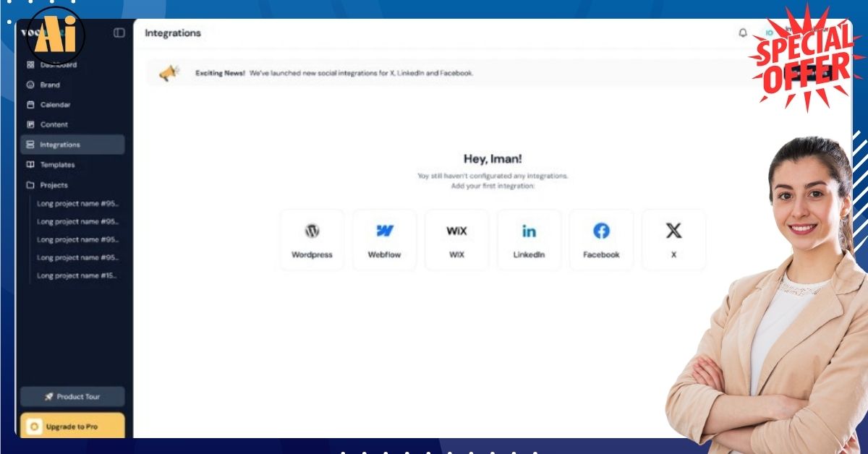This screenshot has height=454, width=868.
Task: Start the Product Tour
Action: point(72,397)
